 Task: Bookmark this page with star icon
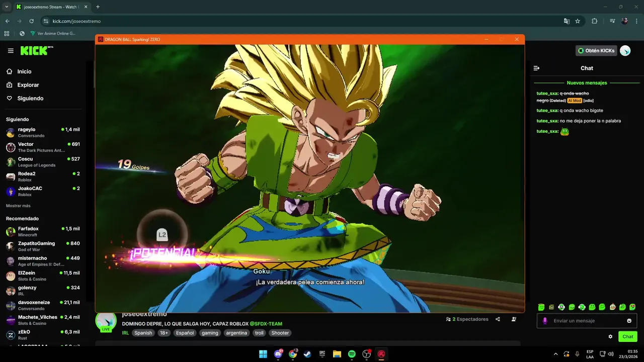click(x=578, y=21)
